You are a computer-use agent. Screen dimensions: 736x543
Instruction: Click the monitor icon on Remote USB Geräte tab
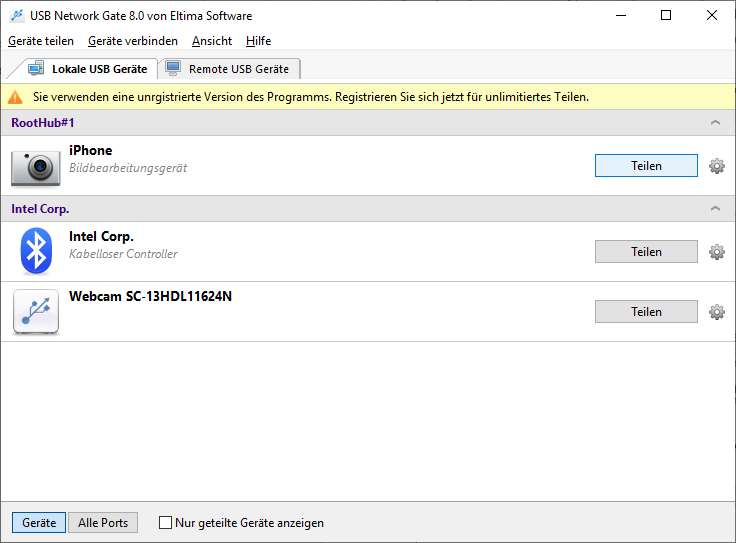[173, 68]
